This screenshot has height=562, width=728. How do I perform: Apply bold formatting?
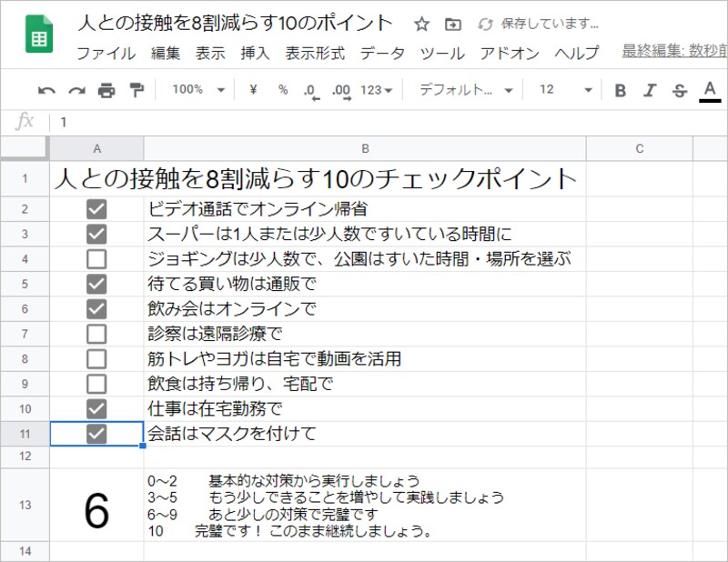620,91
